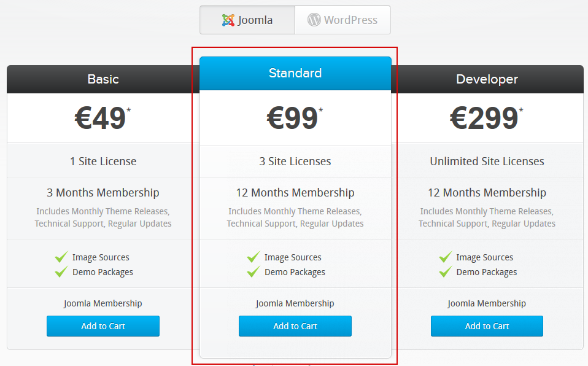The width and height of the screenshot is (588, 366).
Task: Click the Image Sources checkmark in Standard
Action: click(x=253, y=257)
